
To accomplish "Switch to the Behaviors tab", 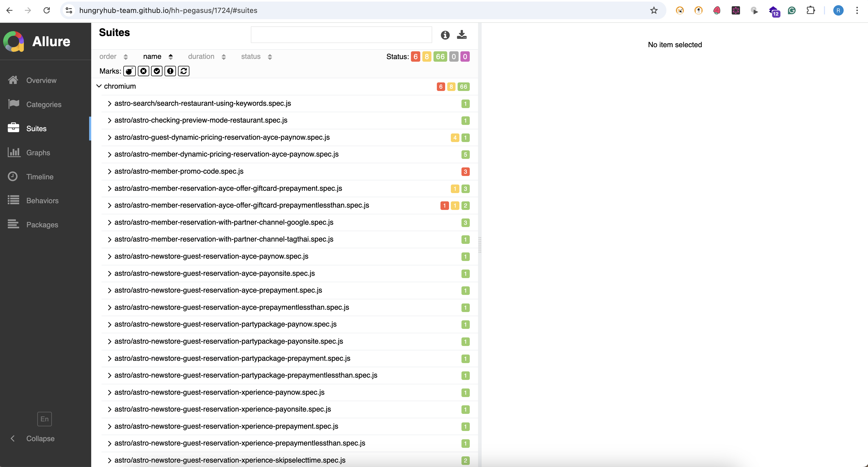I will 42,201.
